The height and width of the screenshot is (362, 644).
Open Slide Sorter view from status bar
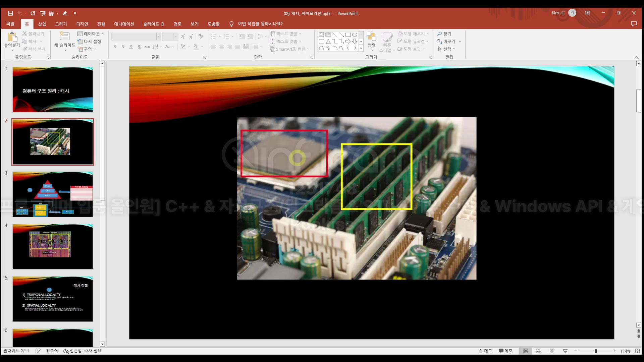tap(539, 351)
